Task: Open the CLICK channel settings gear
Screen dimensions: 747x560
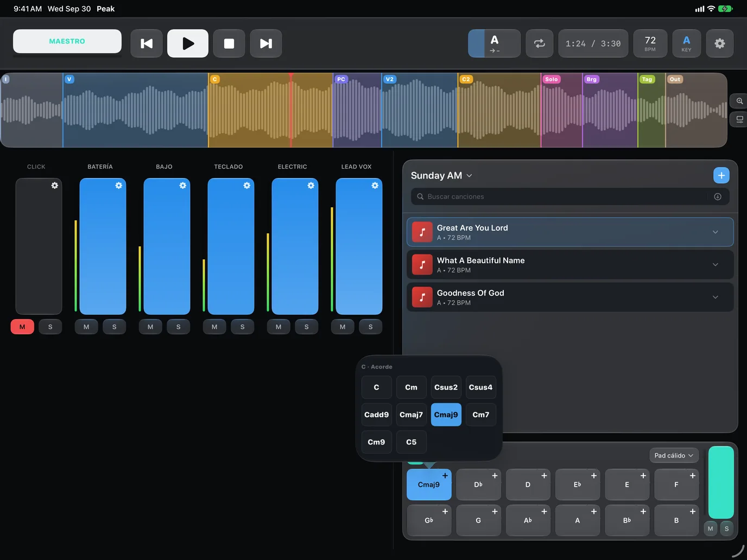Action: 55,186
